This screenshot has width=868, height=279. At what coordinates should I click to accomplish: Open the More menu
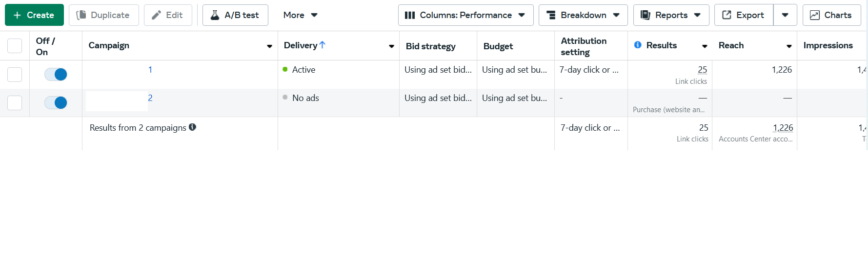pos(300,15)
